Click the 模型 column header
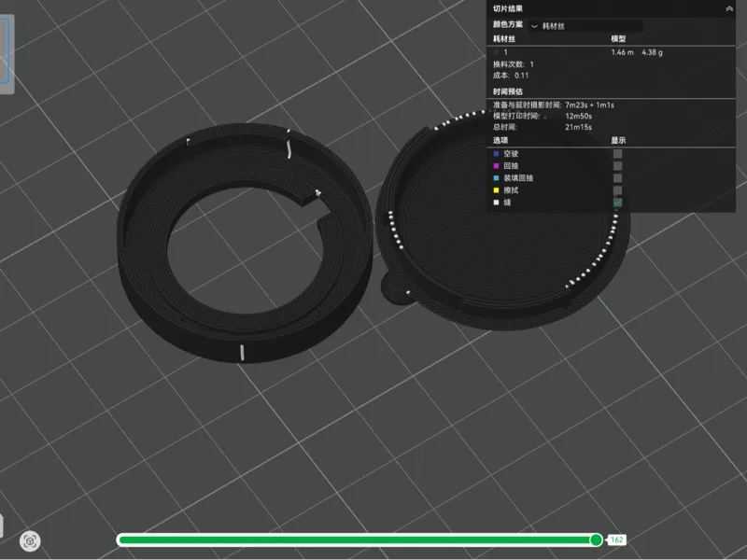Image resolution: width=747 pixels, height=560 pixels. point(618,38)
